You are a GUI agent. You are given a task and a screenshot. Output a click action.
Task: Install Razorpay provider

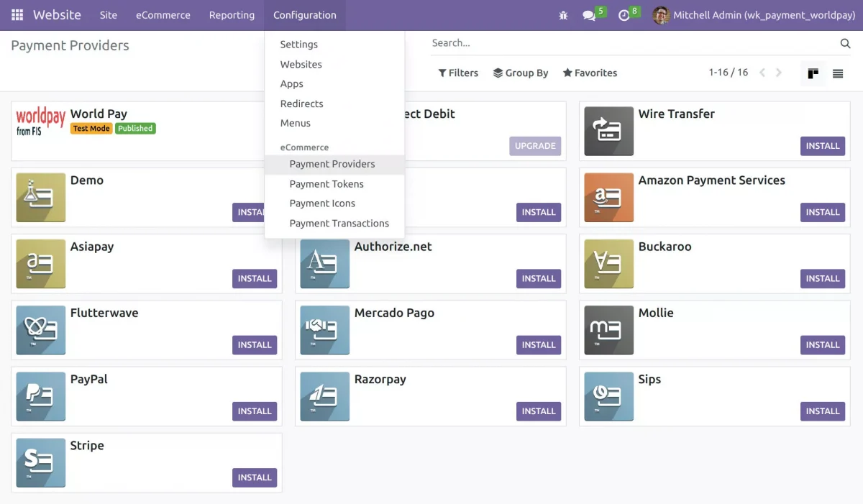click(539, 411)
